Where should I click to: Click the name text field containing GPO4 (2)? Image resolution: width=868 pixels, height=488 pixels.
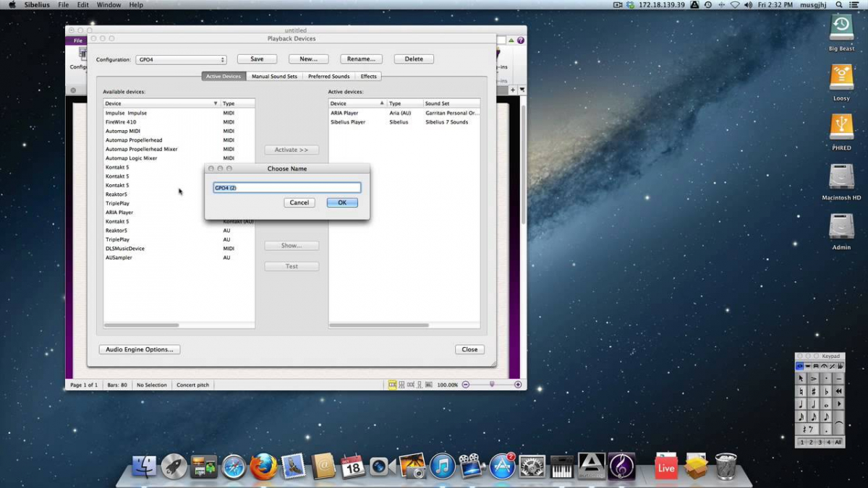(287, 188)
